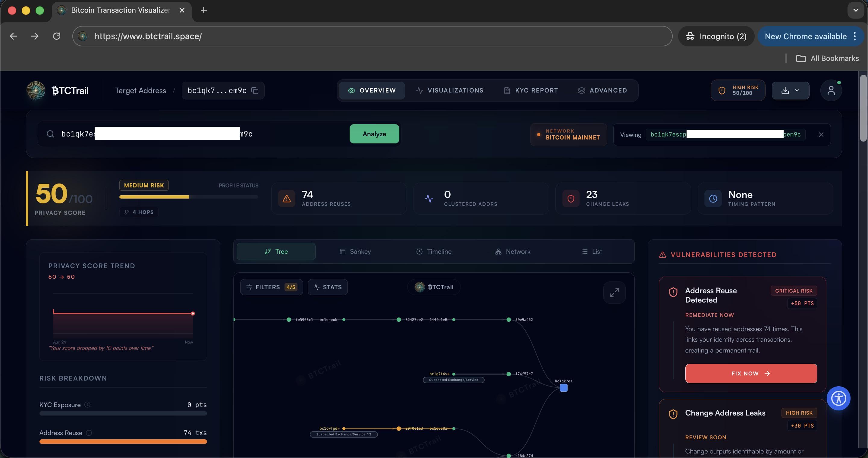Click the FIX NOW button
Viewport: 868px width, 458px height.
pos(751,373)
